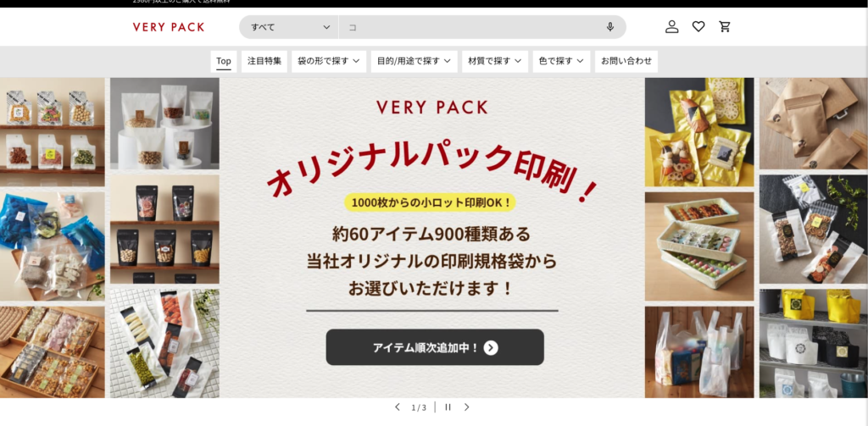Click the VERY PACK header logo
868x426 pixels.
[169, 27]
